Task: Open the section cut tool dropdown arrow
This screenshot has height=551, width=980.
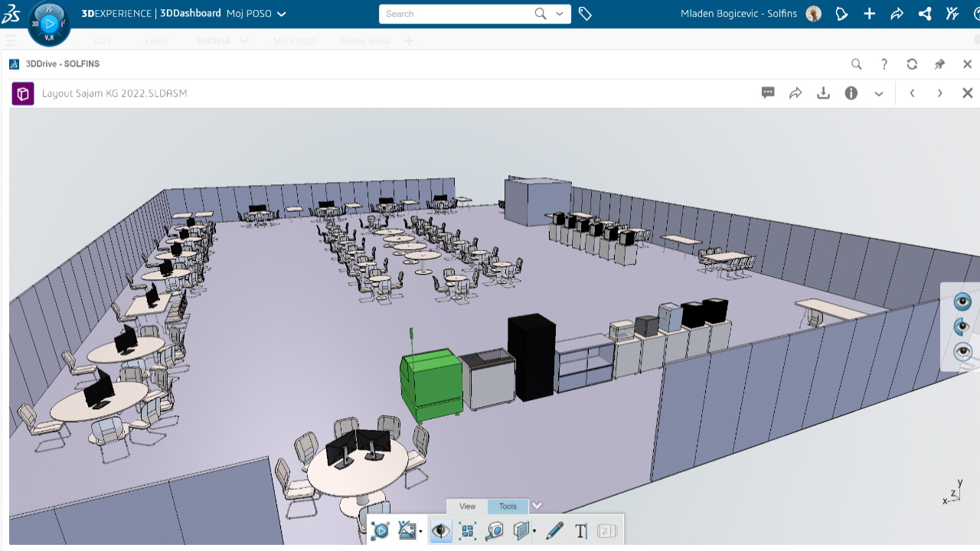Action: click(x=534, y=531)
